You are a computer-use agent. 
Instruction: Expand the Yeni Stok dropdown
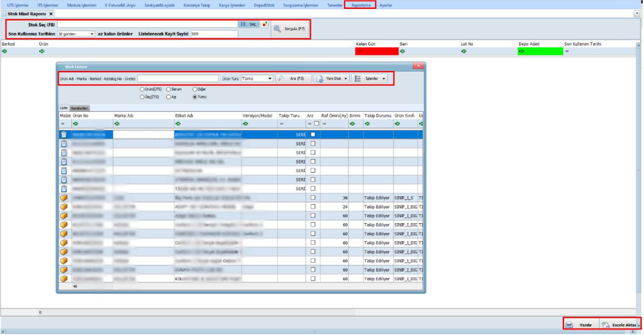332,79
